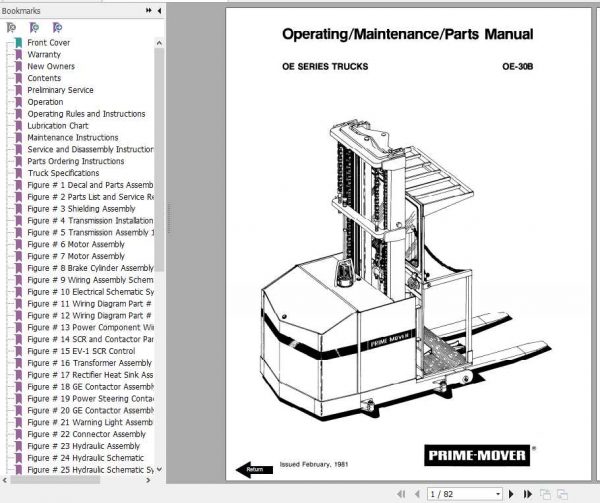Open Figure # 8 Brake Cylinder Assembly bookmark

click(x=90, y=268)
